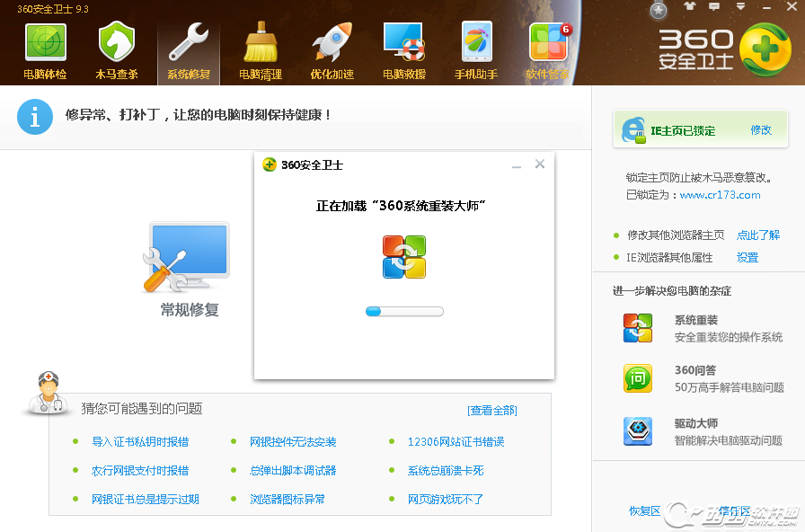Image resolution: width=805 pixels, height=532 pixels.
Task: Click the 查看全部 view-all link
Action: pyautogui.click(x=492, y=411)
